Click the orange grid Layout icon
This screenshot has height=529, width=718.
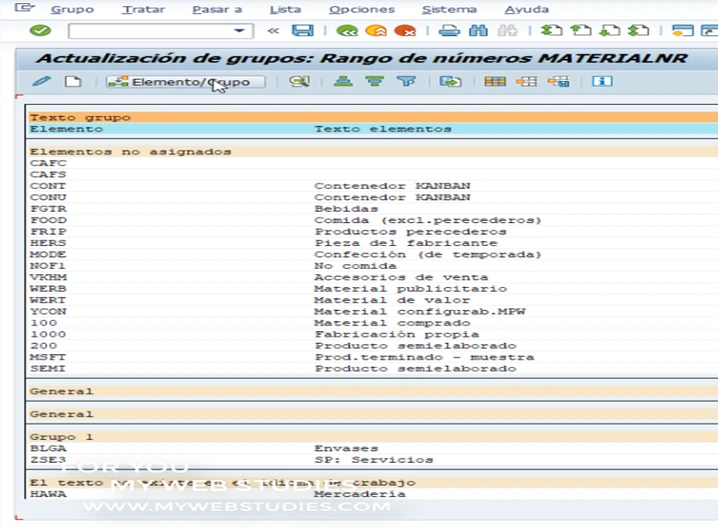(495, 82)
